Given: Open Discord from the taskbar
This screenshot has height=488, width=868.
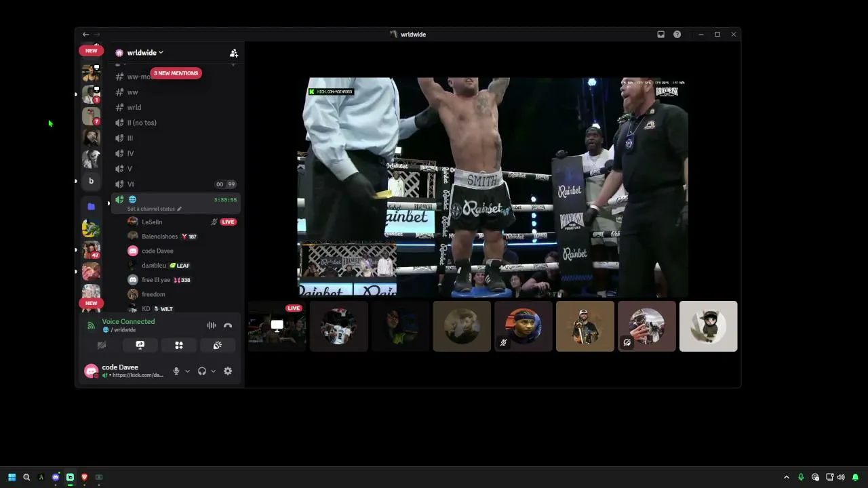Looking at the screenshot, I should (56, 477).
